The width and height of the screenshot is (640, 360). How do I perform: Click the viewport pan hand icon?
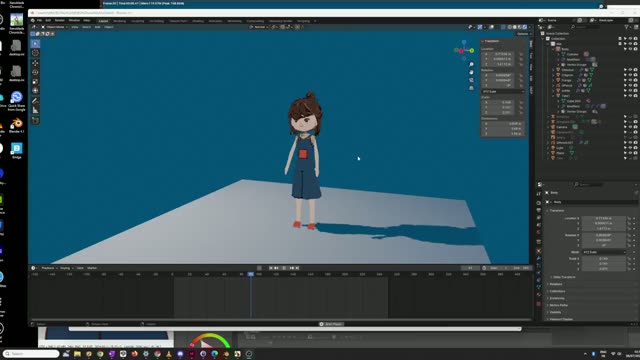point(471,72)
